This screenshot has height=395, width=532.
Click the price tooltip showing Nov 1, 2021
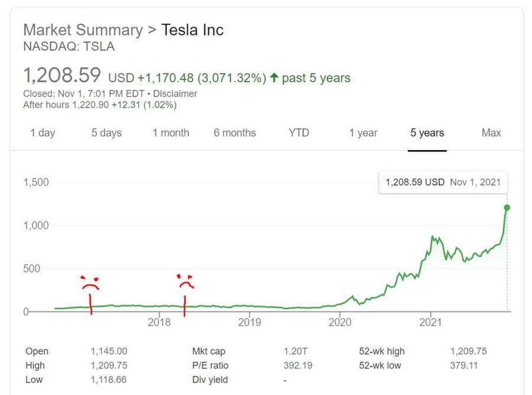[443, 182]
